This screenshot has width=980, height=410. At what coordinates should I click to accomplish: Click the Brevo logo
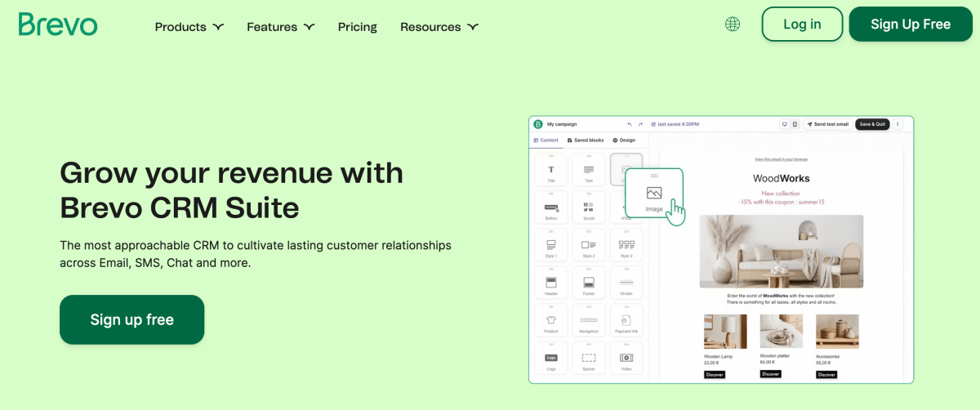point(58,25)
